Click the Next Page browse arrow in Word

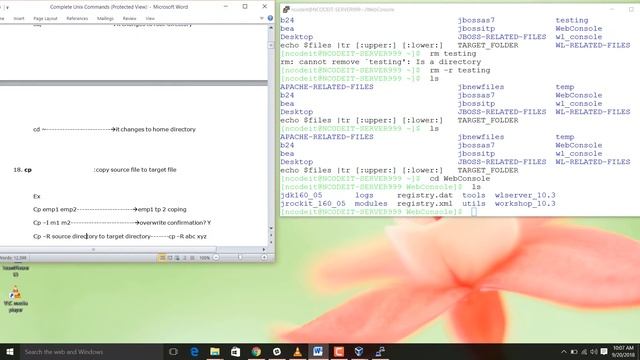[271, 242]
